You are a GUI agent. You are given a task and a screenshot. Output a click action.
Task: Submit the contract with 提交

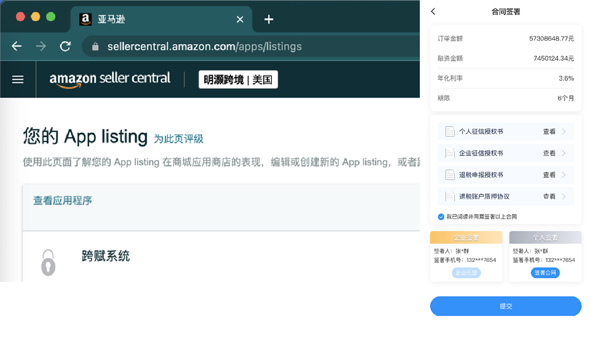pos(506,306)
